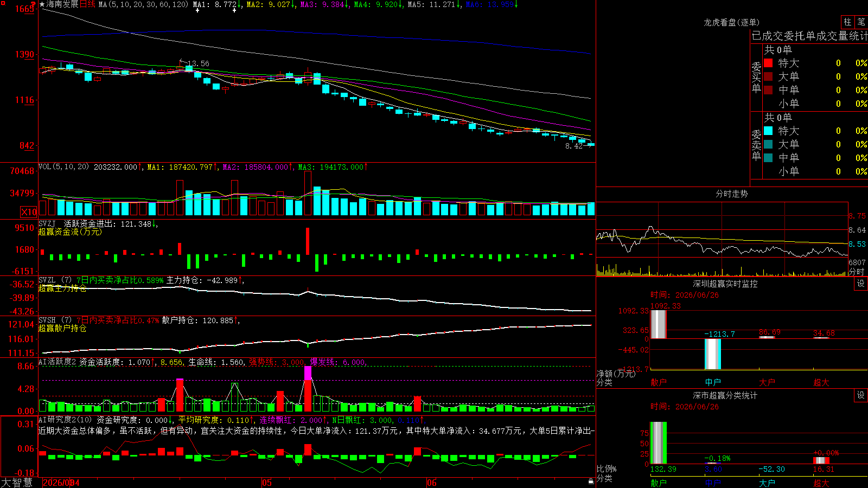Image resolution: width=868 pixels, height=488 pixels.
Task: Open the SVZL (7) indicator label
Action: pyautogui.click(x=55, y=280)
